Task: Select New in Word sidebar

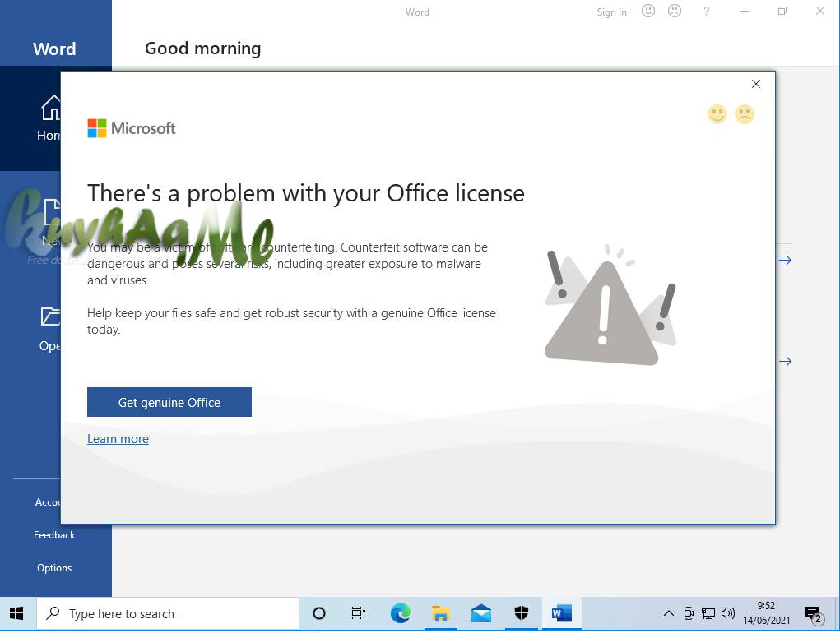Action: pyautogui.click(x=51, y=222)
